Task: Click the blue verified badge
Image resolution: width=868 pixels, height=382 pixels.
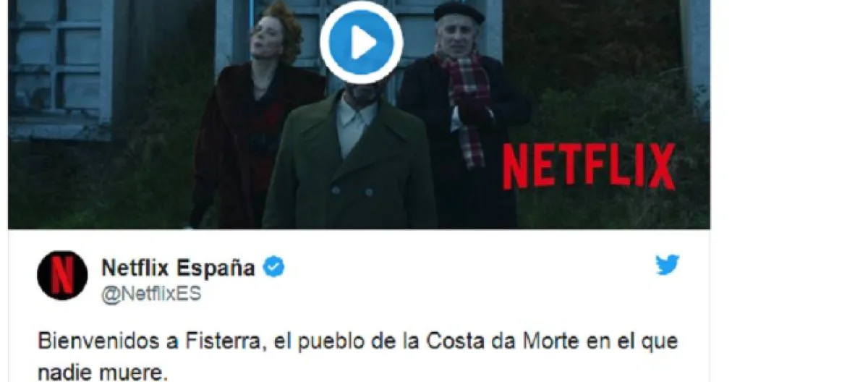Action: [x=273, y=268]
